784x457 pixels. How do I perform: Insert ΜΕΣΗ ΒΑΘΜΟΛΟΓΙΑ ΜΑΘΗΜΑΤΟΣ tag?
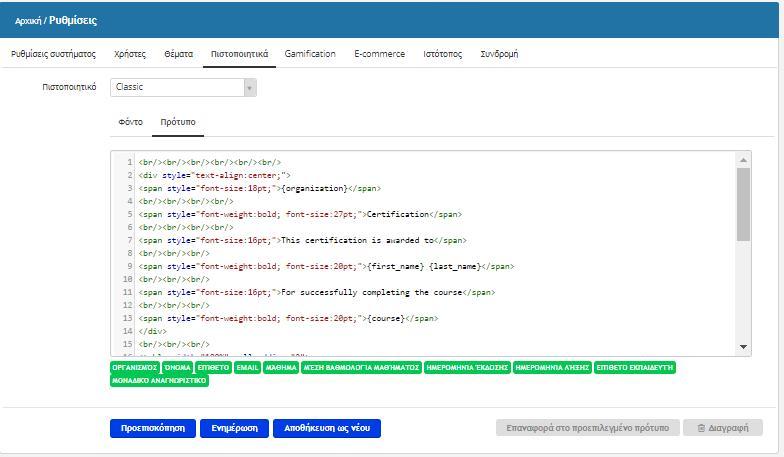(x=362, y=368)
